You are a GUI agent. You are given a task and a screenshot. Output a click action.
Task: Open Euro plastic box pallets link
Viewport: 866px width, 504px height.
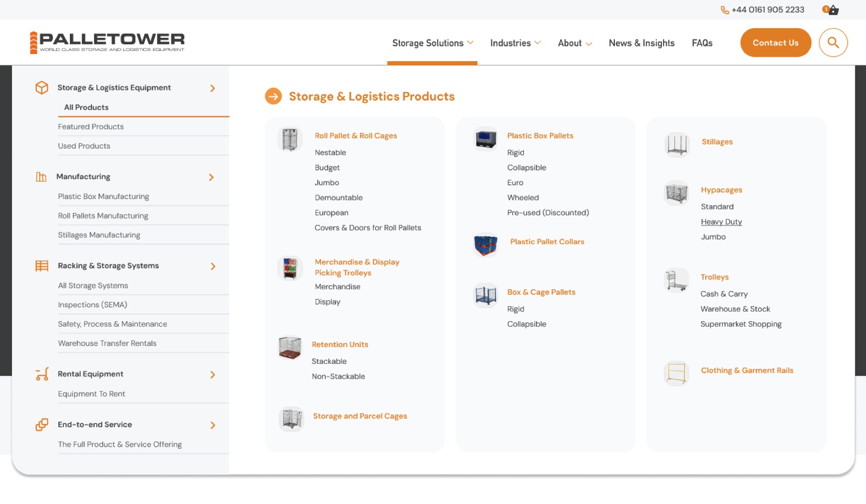pyautogui.click(x=515, y=183)
